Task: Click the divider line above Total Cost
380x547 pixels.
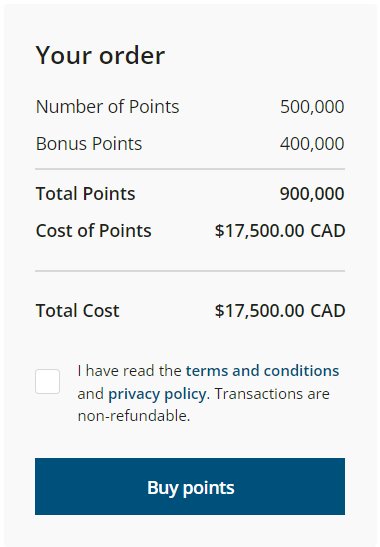Action: [x=190, y=271]
